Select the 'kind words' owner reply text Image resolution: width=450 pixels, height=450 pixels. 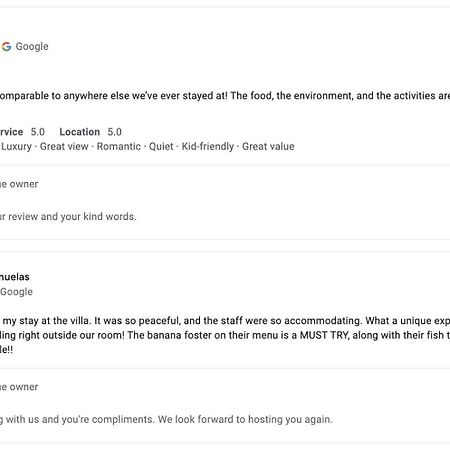(x=68, y=217)
